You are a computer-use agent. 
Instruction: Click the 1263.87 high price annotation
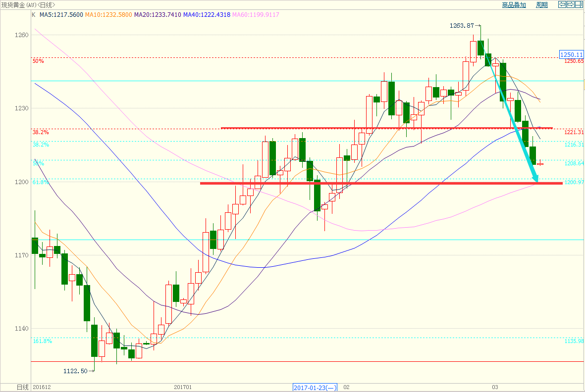click(462, 26)
